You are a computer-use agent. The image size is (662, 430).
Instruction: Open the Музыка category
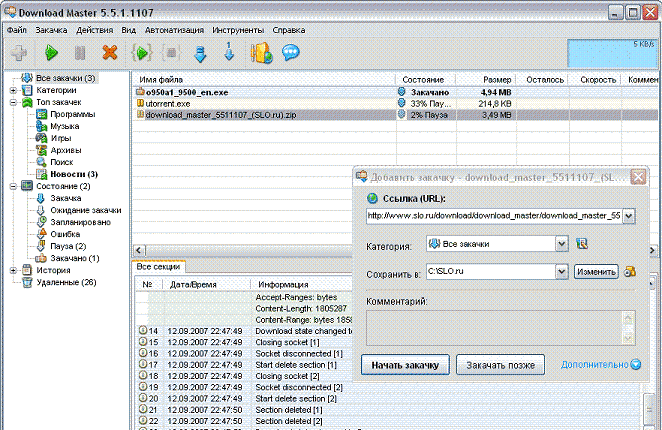point(65,126)
